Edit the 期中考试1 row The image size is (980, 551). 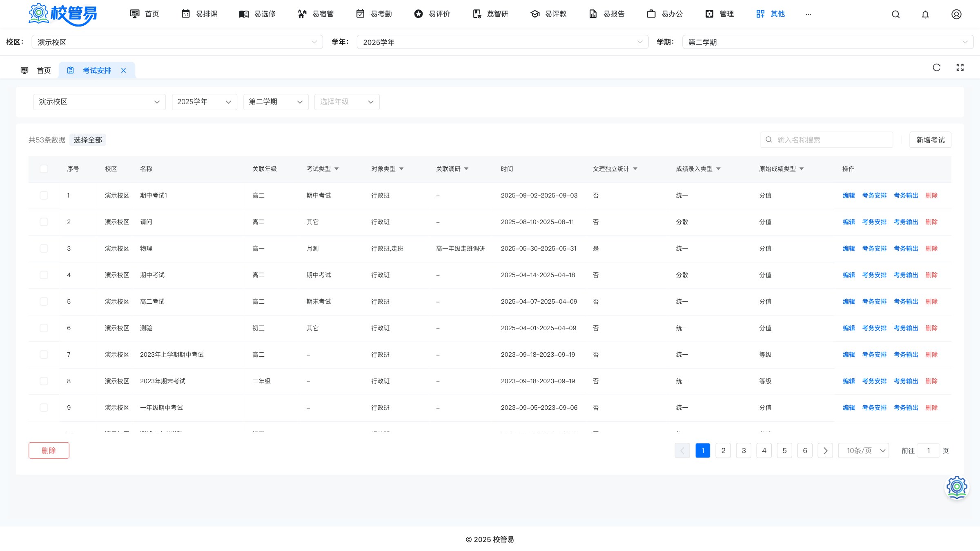(849, 196)
